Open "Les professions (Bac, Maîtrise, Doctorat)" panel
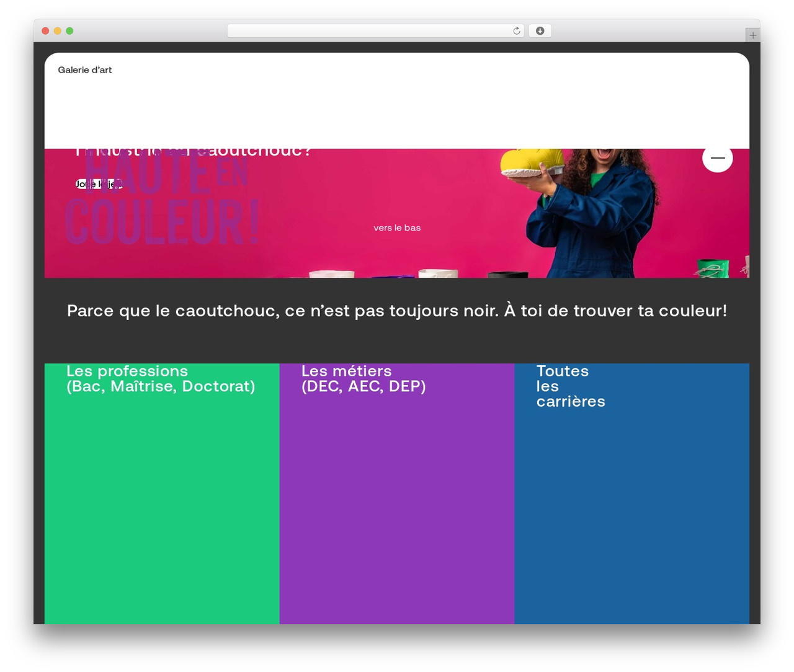This screenshot has height=672, width=794. click(x=162, y=493)
